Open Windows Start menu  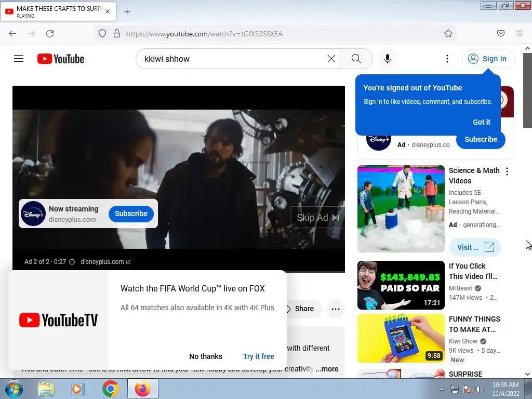pos(13,389)
